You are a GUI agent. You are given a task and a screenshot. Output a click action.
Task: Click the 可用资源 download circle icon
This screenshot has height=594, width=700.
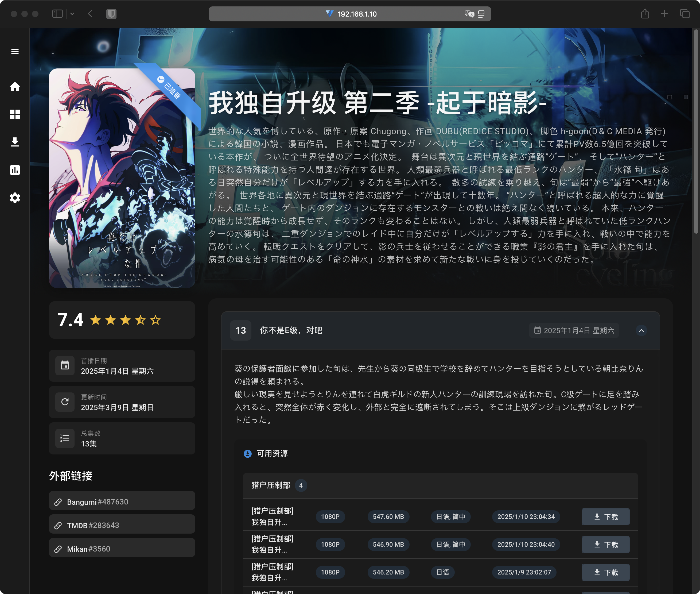[248, 454]
